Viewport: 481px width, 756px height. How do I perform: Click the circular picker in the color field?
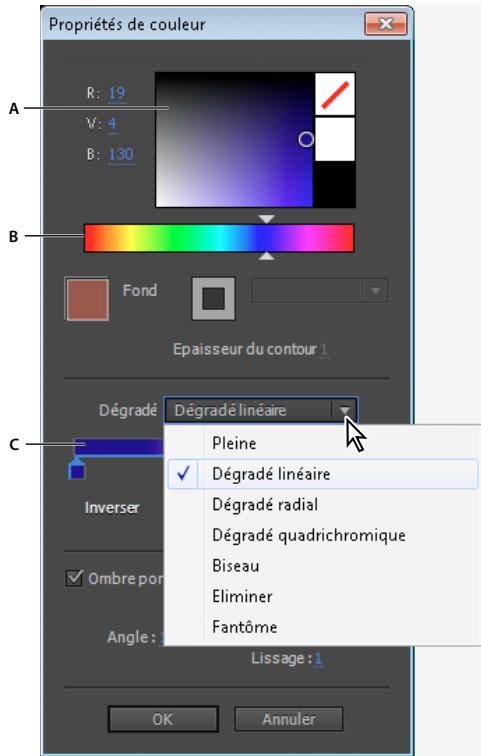[x=306, y=139]
